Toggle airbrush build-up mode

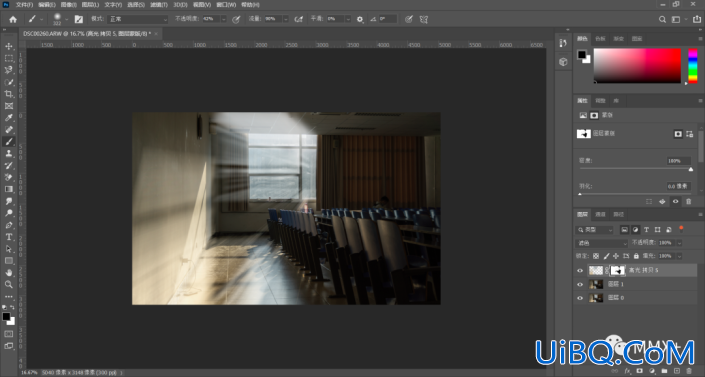[298, 19]
